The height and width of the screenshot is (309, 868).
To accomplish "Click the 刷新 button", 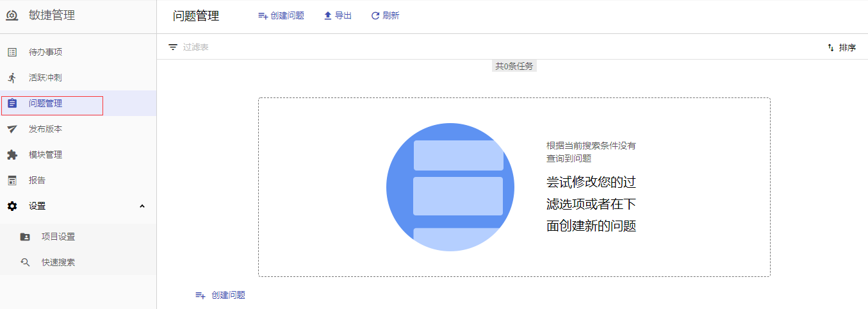I will coord(385,16).
